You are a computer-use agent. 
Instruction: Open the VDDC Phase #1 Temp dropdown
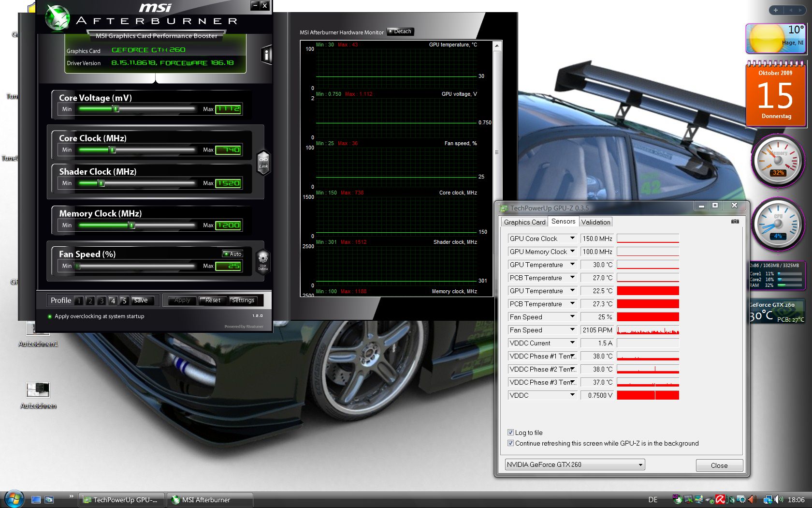pos(572,356)
